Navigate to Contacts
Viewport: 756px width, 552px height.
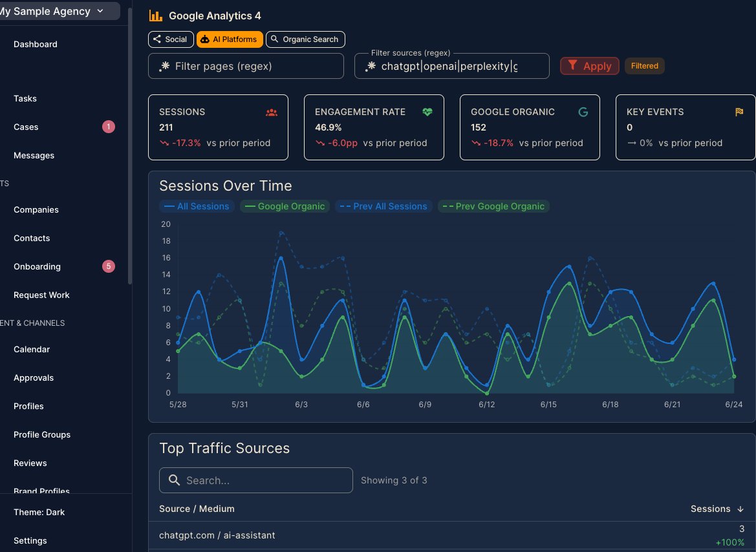[x=32, y=238]
